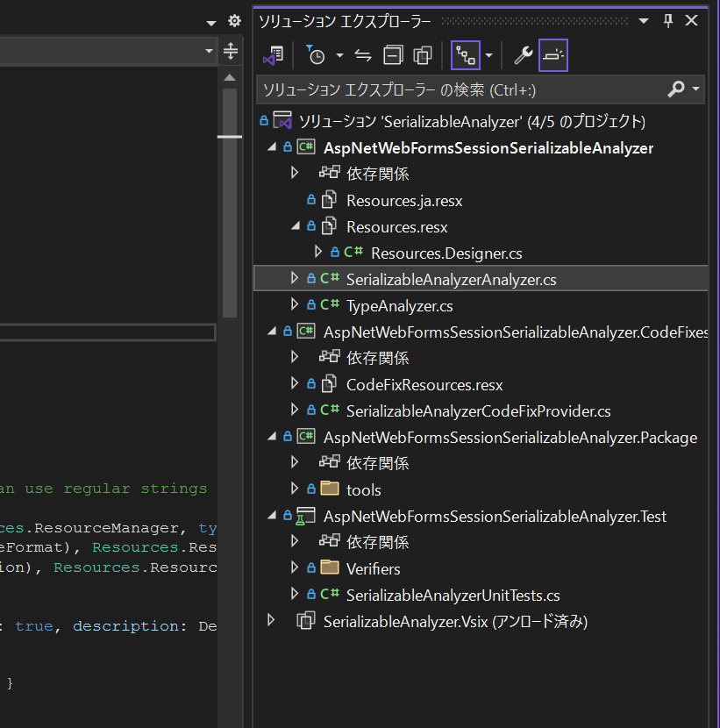Click the 依存関係 icon under CodeFixes project

point(330,357)
